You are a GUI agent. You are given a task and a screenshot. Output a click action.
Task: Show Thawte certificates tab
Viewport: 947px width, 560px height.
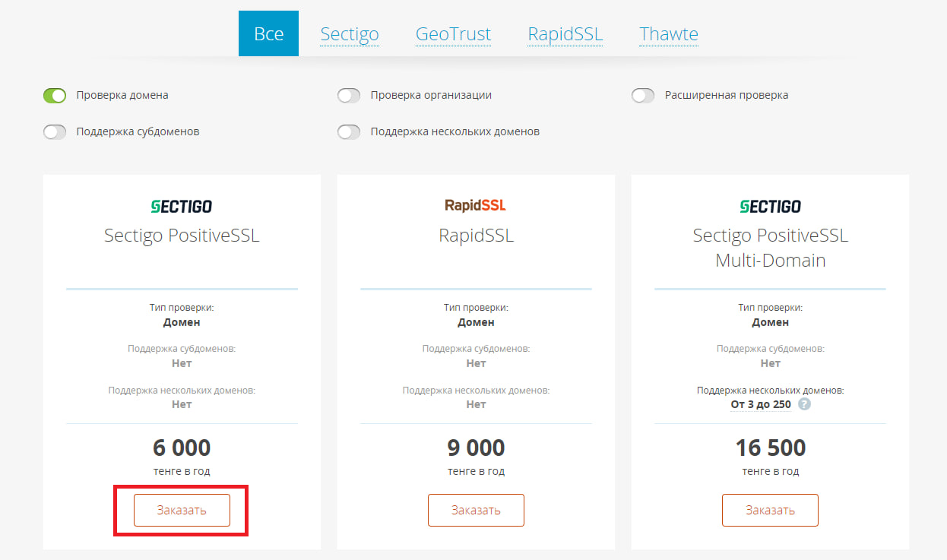tap(669, 34)
